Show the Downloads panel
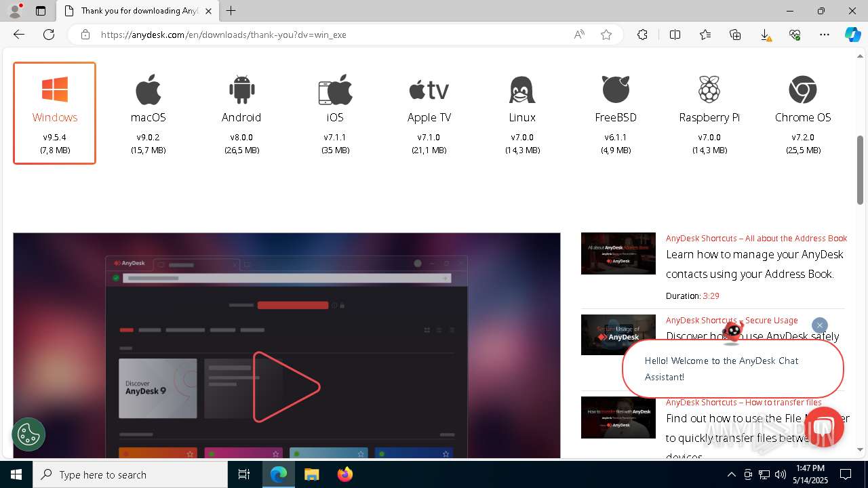 [x=765, y=35]
